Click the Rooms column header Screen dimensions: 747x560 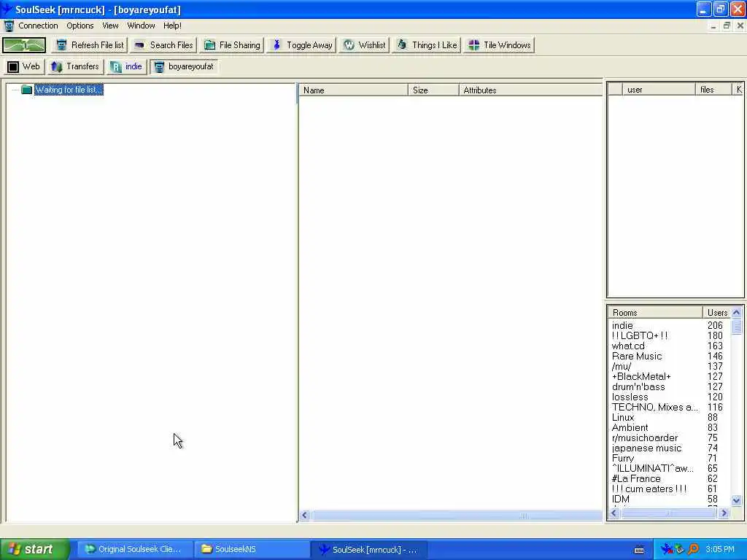[x=655, y=312]
